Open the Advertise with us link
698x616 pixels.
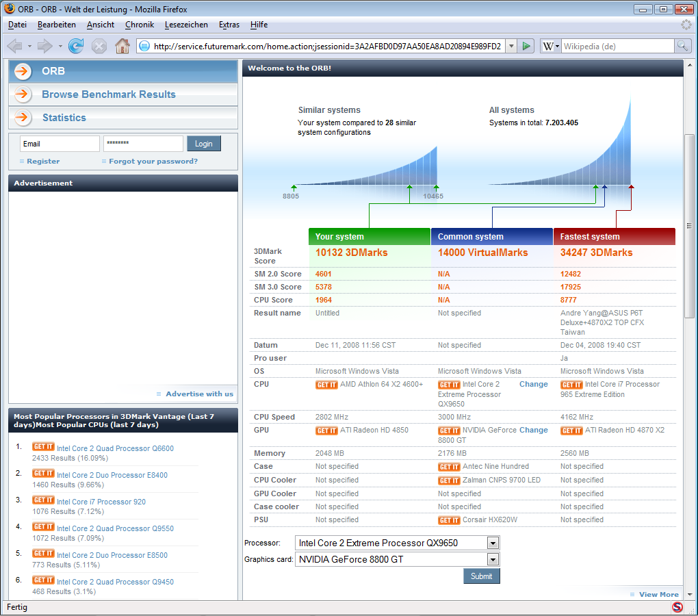click(199, 394)
